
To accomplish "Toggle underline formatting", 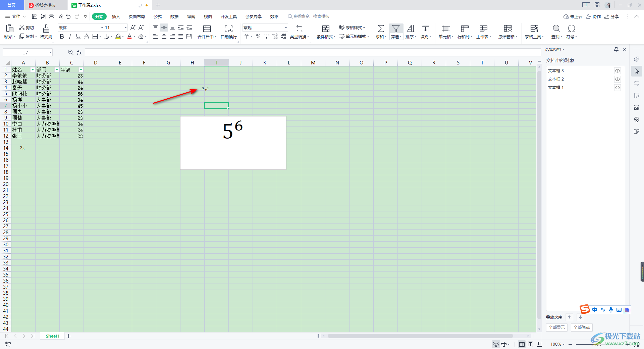I will 78,37.
